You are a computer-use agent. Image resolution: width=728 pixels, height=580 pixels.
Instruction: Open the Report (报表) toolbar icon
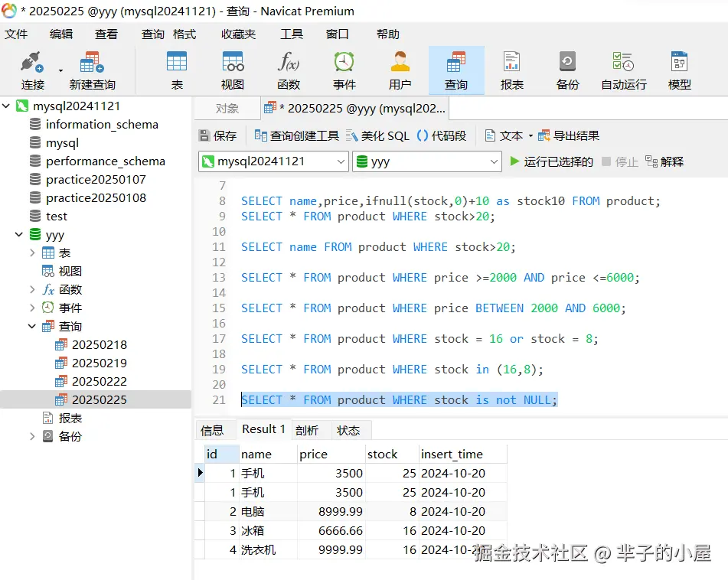(511, 62)
